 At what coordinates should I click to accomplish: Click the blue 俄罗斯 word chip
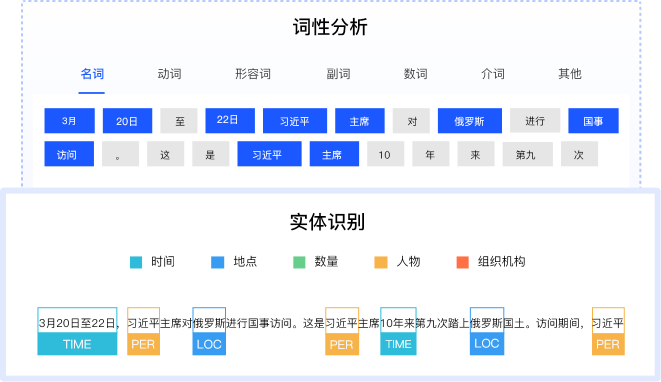coord(470,121)
